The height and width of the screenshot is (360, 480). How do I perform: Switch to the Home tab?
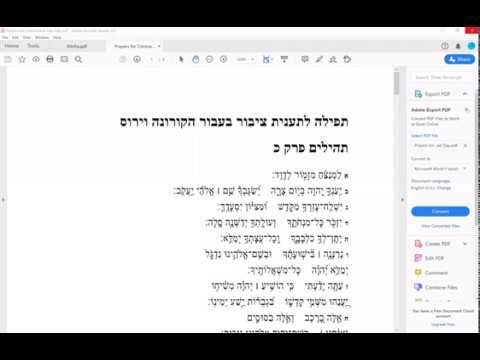(12, 46)
